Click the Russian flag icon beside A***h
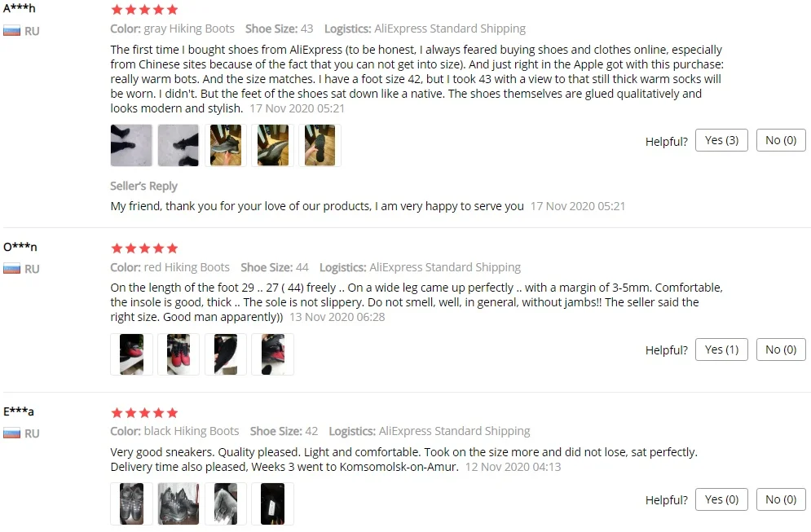The height and width of the screenshot is (532, 811). 12,31
